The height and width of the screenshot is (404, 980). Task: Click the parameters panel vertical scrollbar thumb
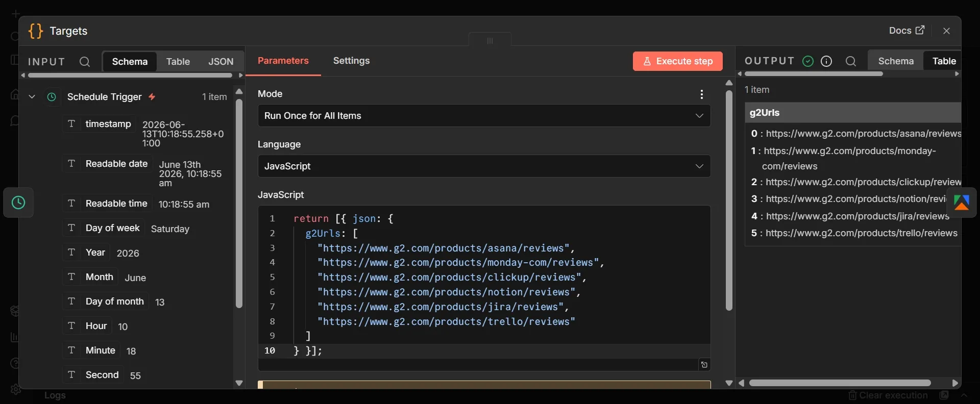(x=729, y=201)
